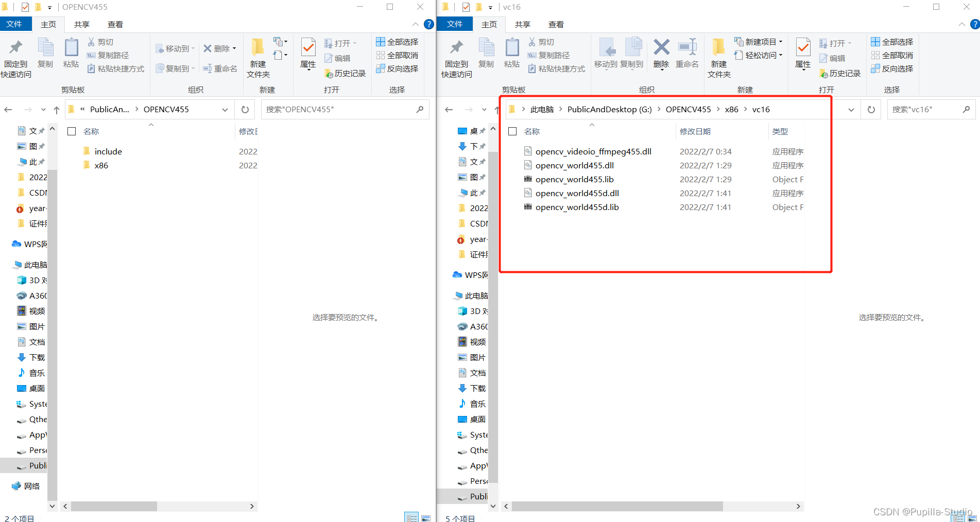Switch to large icons view in OPENCV455 status bar
The height and width of the screenshot is (522, 980).
(x=426, y=518)
